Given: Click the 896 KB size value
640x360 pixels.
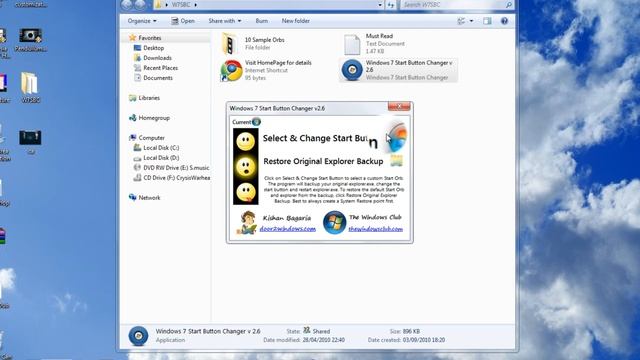Looking at the screenshot, I should (x=411, y=331).
